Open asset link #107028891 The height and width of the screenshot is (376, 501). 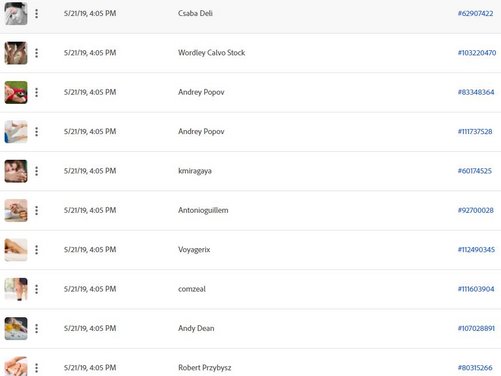pyautogui.click(x=476, y=328)
